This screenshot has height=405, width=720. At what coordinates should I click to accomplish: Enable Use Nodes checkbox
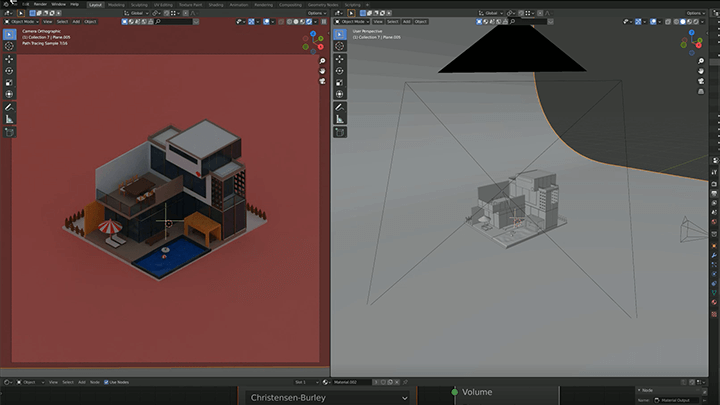click(107, 382)
